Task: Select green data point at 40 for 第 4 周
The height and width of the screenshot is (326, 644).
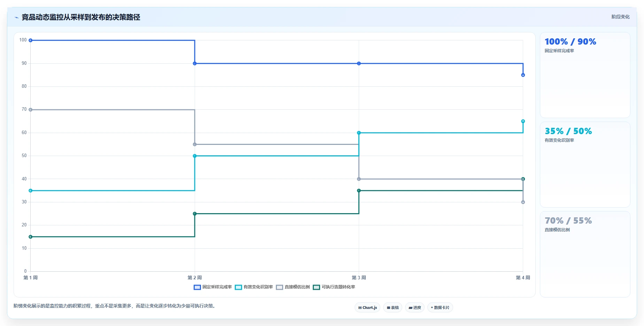Action: click(x=523, y=179)
